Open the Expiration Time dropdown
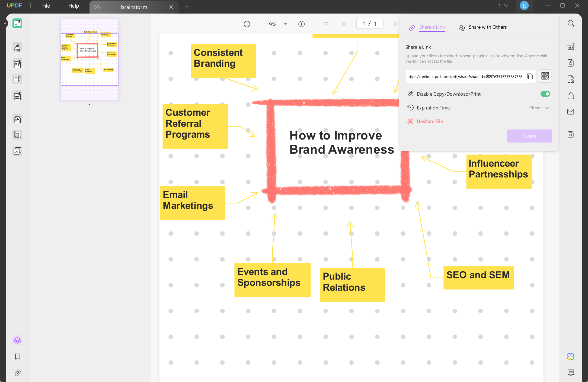 [x=539, y=108]
